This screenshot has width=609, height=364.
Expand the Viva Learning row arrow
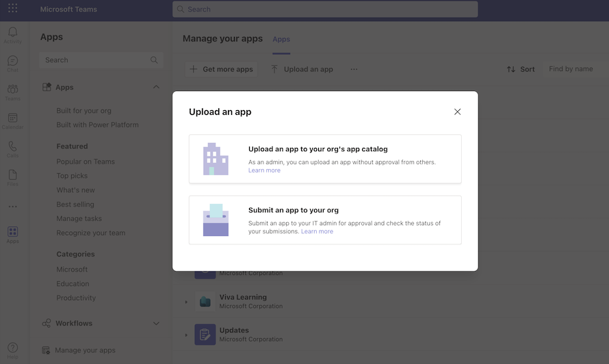click(x=186, y=302)
